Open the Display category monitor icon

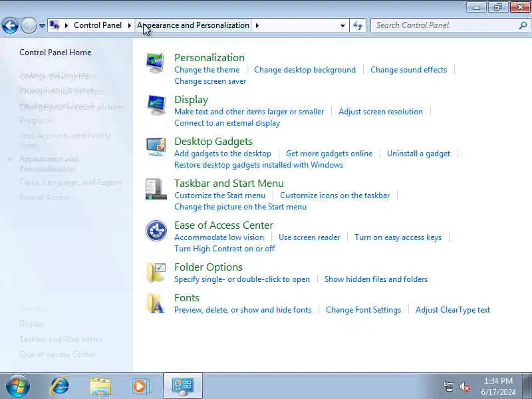(156, 105)
